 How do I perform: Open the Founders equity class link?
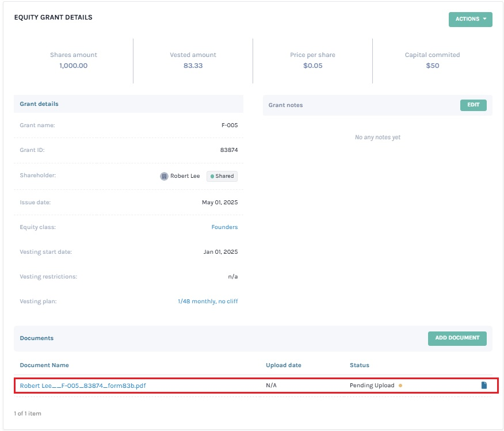click(x=224, y=227)
